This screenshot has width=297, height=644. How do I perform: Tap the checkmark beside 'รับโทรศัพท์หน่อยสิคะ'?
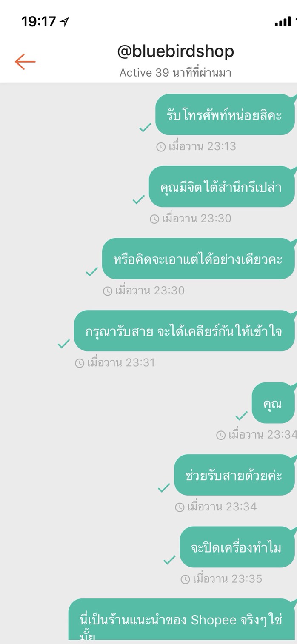pyautogui.click(x=146, y=127)
